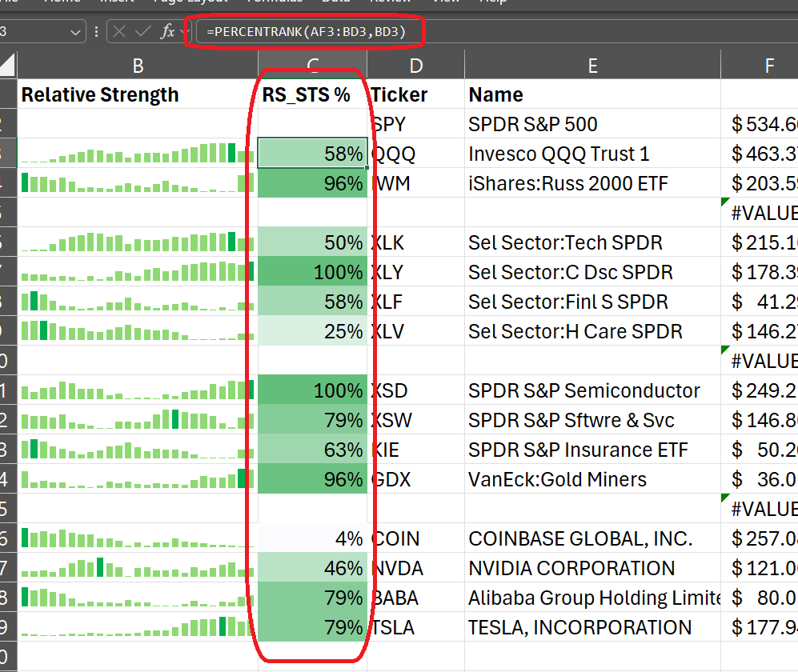Select column D header

(x=415, y=65)
